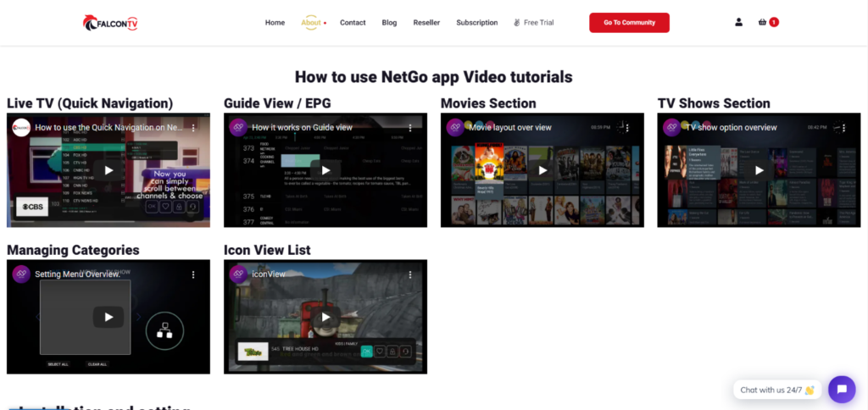The width and height of the screenshot is (868, 410).
Task: Open video title 'How it works on Guide view'
Action: tap(303, 127)
